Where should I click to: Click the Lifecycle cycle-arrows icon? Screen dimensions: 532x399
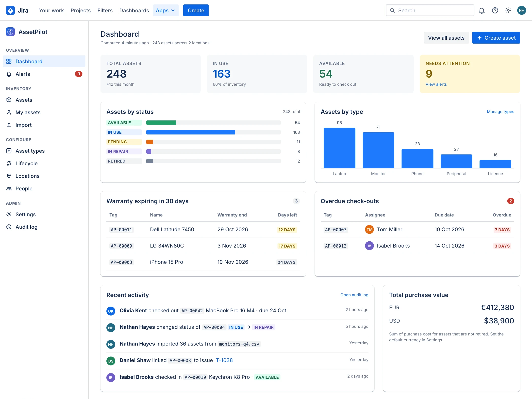click(9, 163)
